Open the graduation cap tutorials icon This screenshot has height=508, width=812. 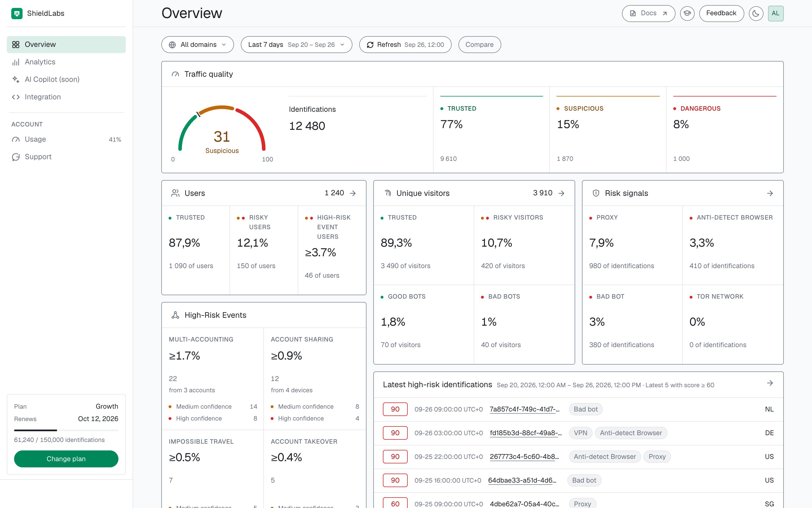[687, 14]
